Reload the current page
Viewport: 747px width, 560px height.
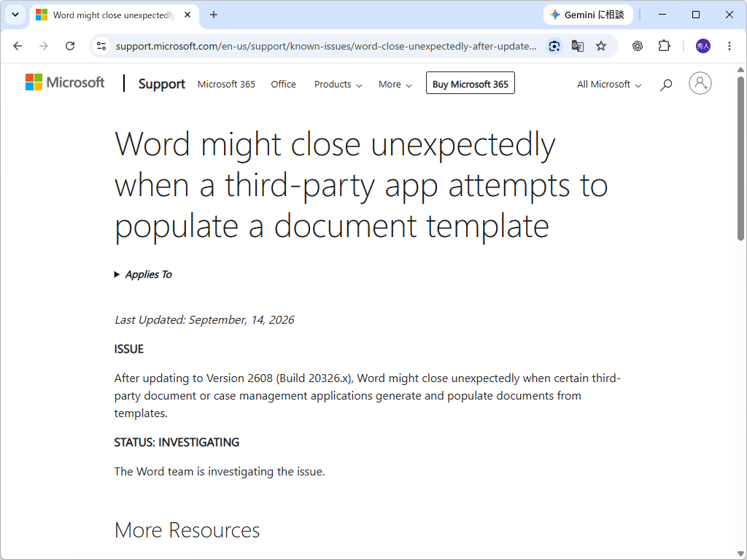point(70,46)
